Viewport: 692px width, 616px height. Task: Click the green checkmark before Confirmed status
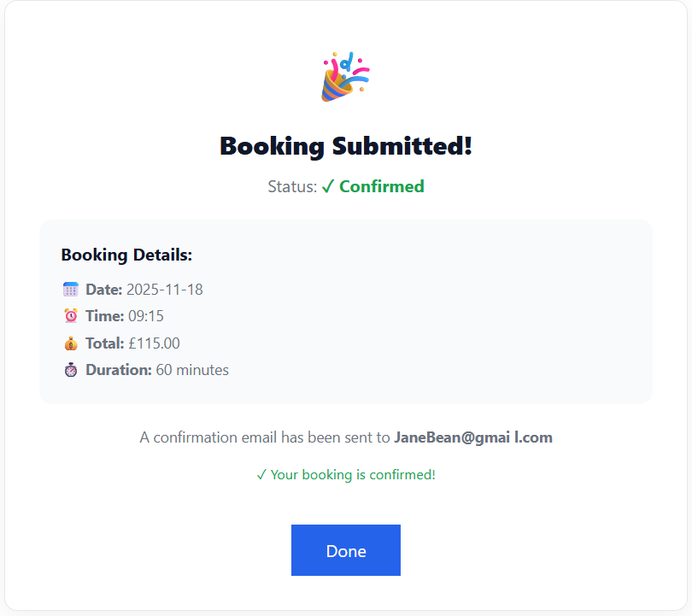[328, 186]
